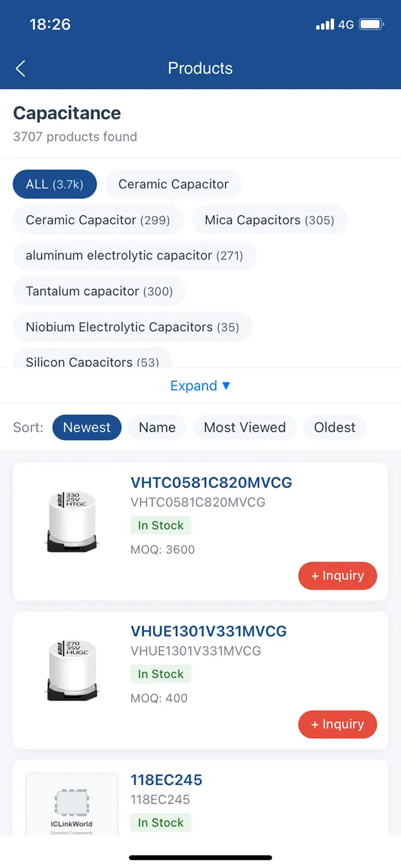The image size is (401, 868).
Task: Sort products by Oldest
Action: pyautogui.click(x=335, y=427)
